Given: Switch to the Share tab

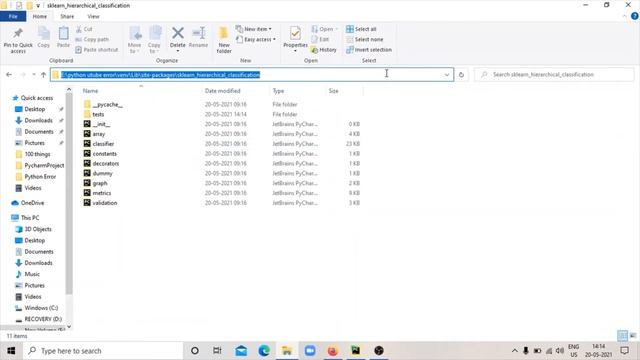Looking at the screenshot, I should [67, 16].
